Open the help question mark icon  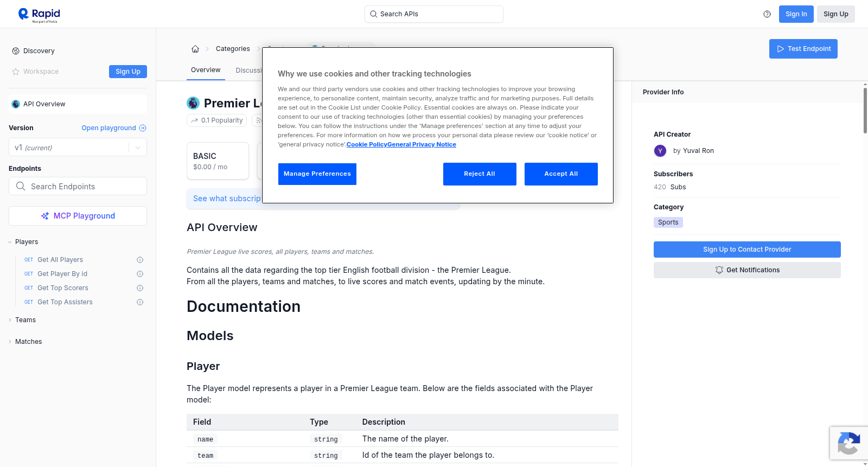(767, 14)
